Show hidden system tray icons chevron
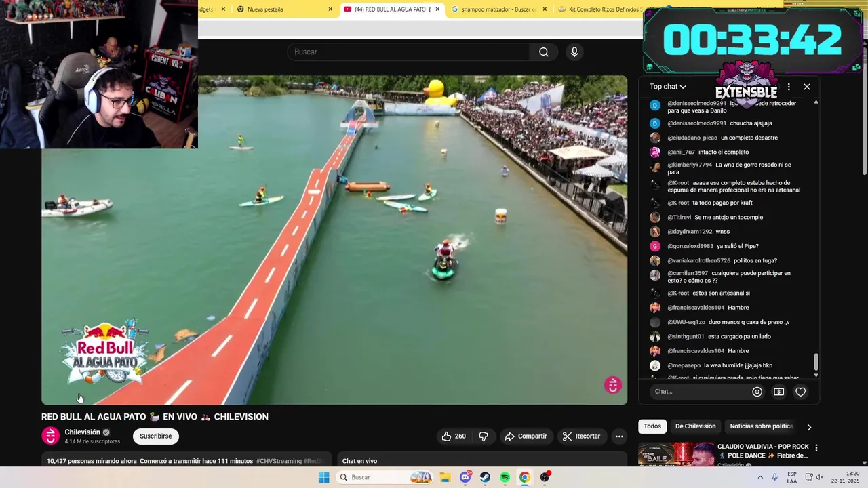The image size is (868, 488). 760,477
